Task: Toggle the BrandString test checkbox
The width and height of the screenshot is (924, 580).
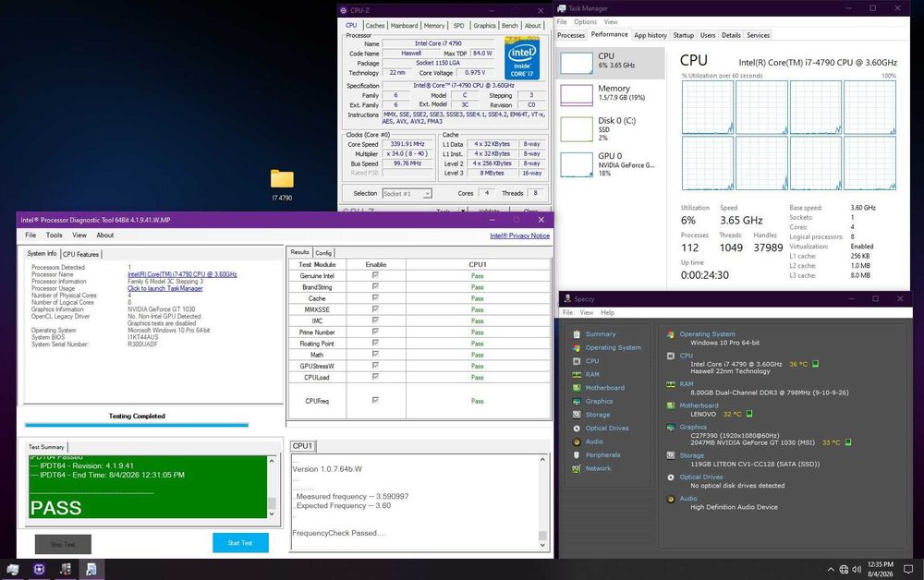Action: [375, 286]
